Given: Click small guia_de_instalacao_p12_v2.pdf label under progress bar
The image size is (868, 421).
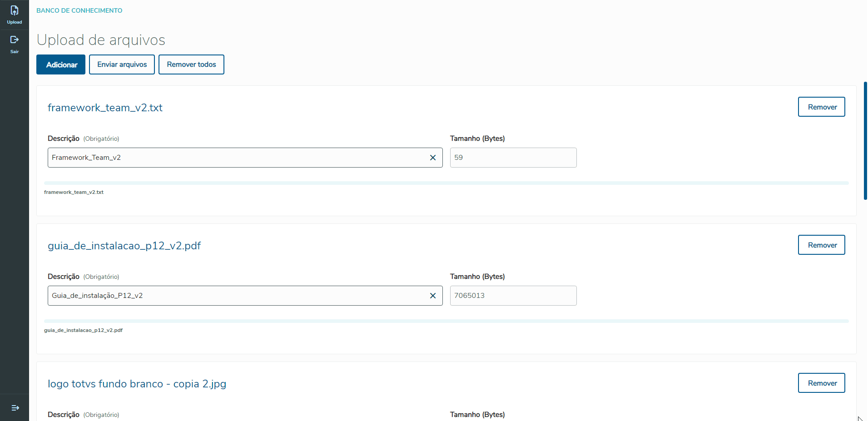Looking at the screenshot, I should [83, 330].
